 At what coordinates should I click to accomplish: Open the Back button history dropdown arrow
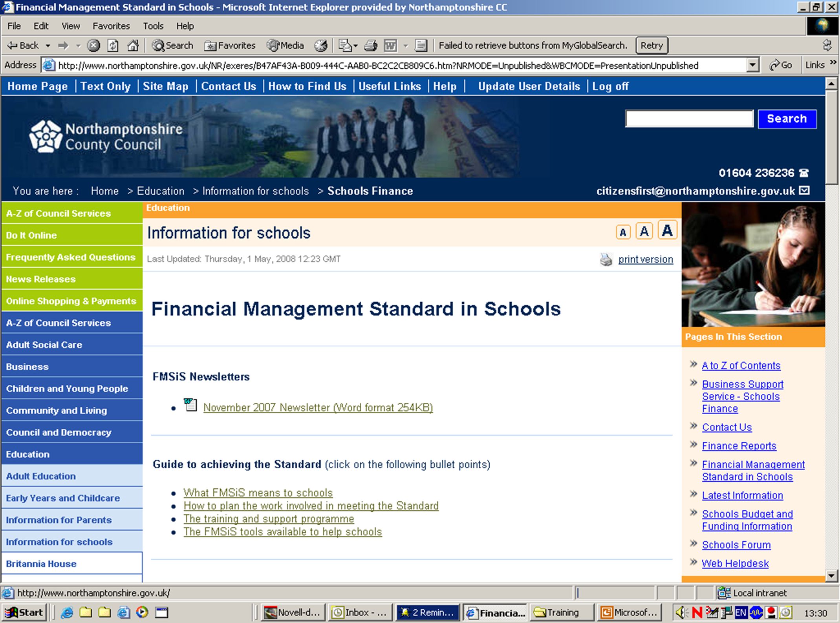(48, 46)
